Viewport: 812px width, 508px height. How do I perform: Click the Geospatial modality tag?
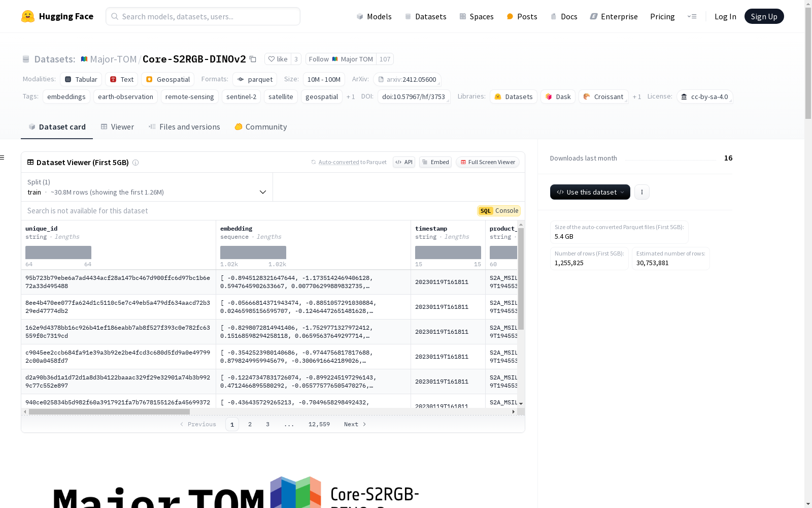point(168,79)
